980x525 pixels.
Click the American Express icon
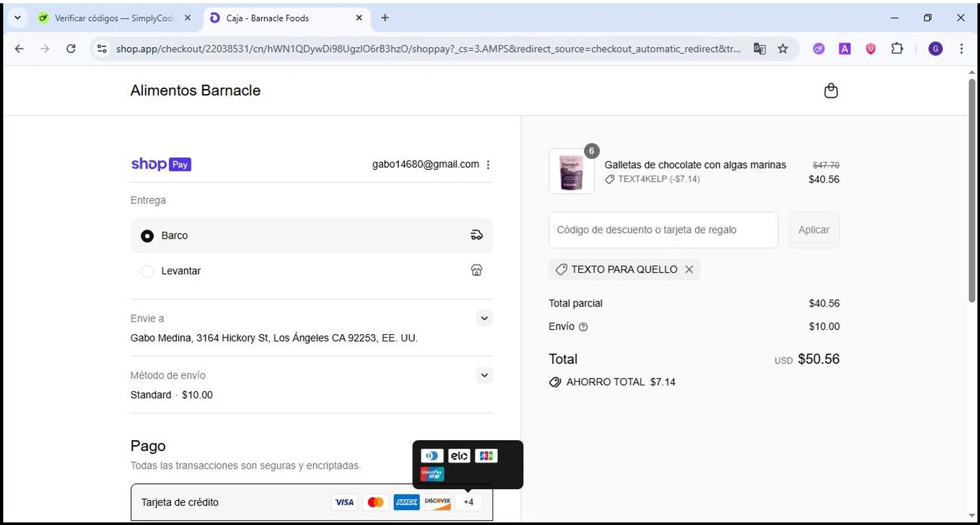406,502
